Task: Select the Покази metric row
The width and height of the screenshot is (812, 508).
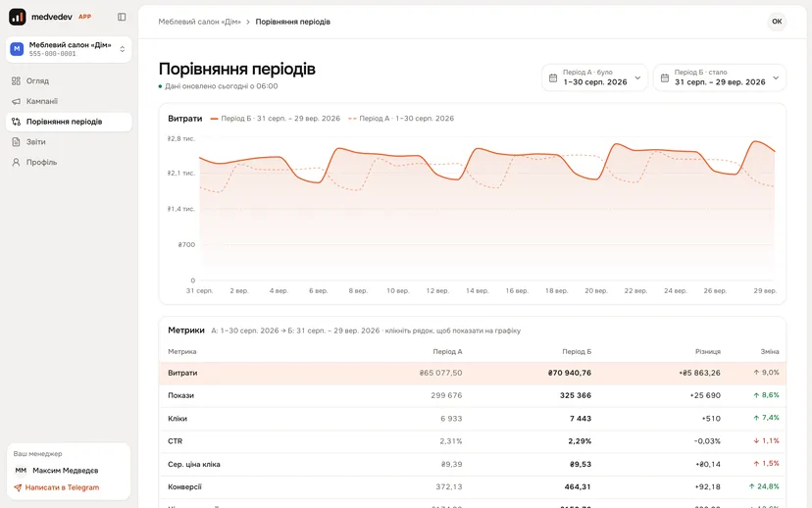Action: point(473,395)
